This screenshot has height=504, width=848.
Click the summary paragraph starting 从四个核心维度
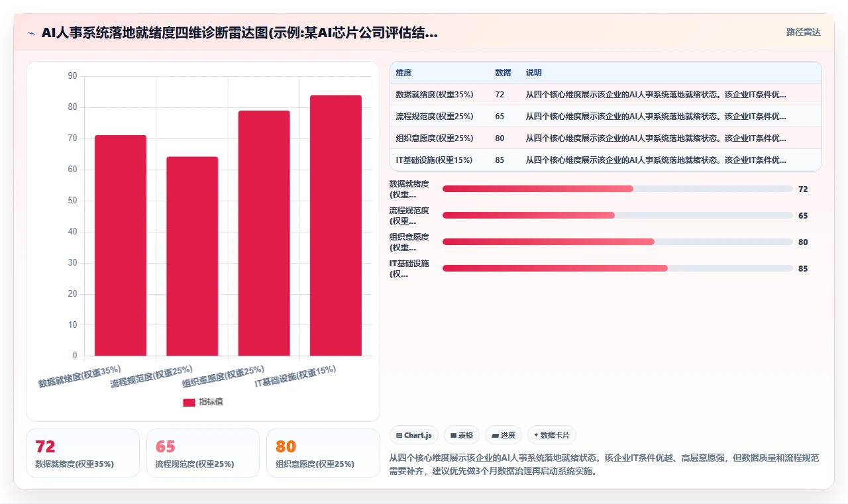pos(604,465)
